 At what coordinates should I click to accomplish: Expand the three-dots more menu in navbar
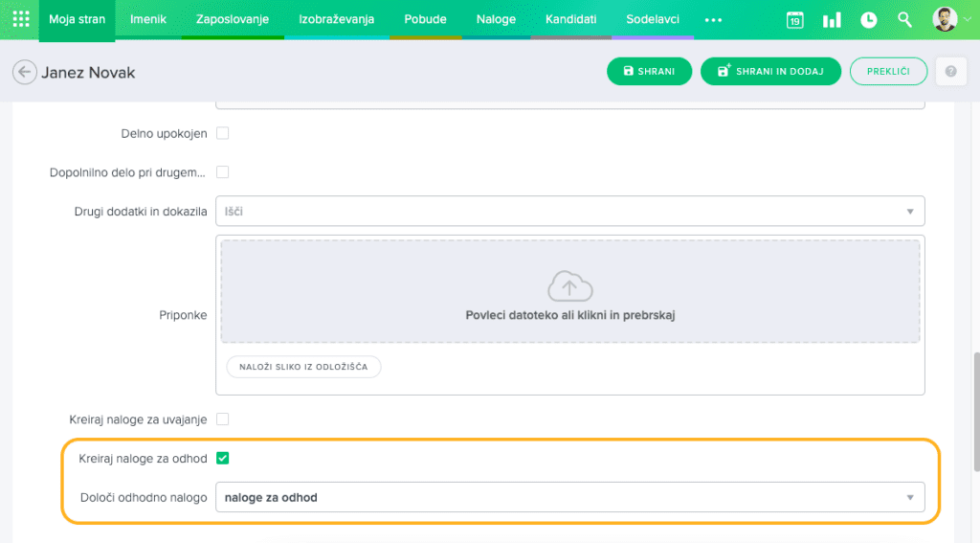click(713, 19)
